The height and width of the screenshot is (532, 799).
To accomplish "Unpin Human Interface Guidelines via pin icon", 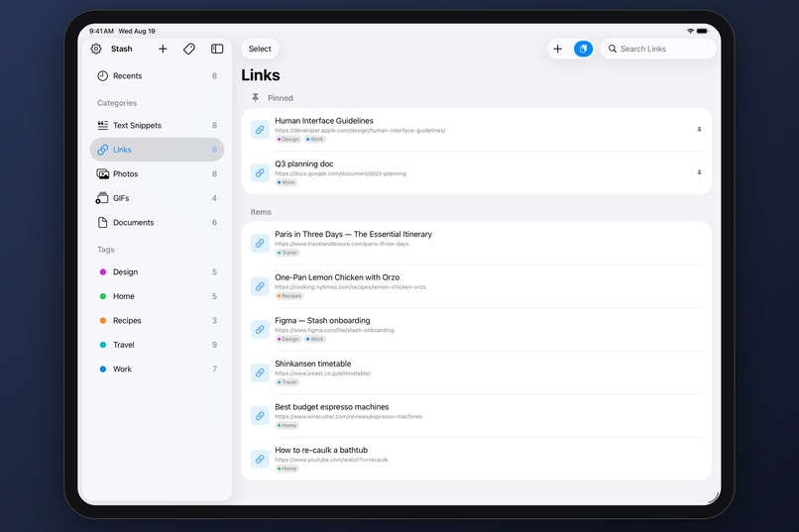I will click(x=699, y=130).
